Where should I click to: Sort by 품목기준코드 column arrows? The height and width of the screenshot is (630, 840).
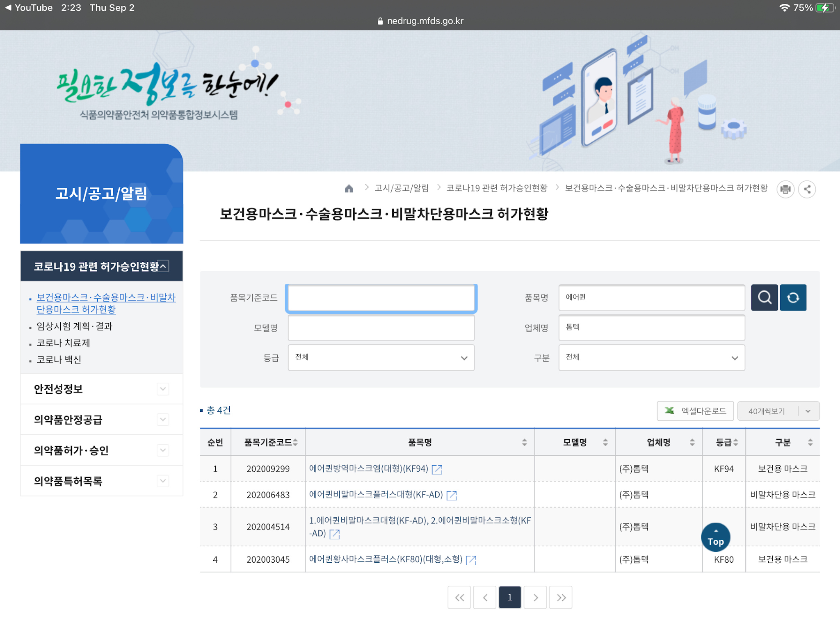[x=295, y=443]
